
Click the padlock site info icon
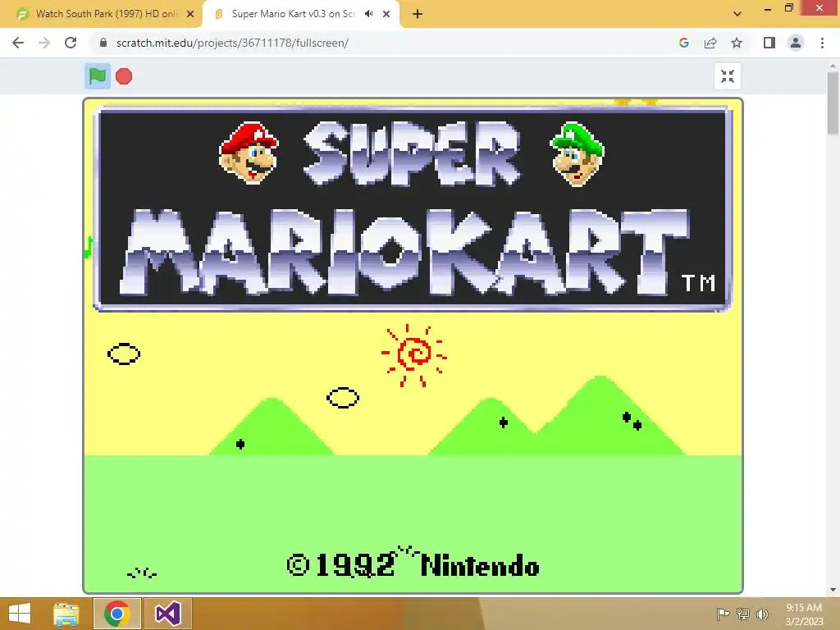103,43
